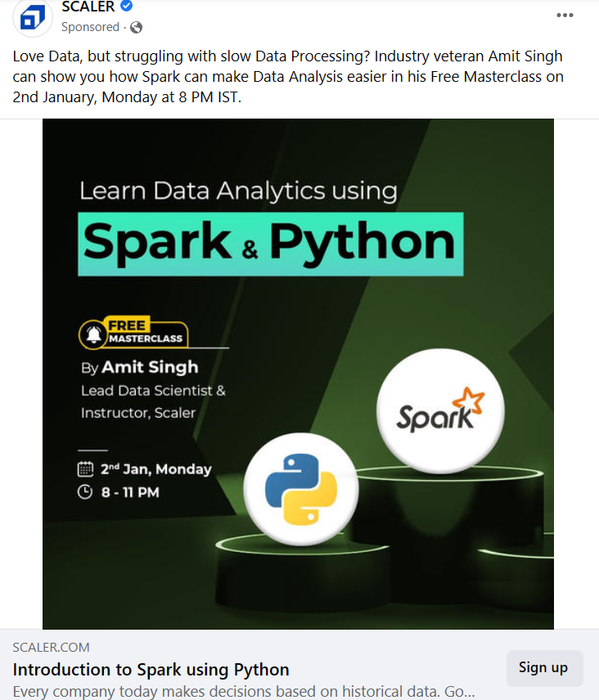The width and height of the screenshot is (599, 700).
Task: Click the SCALER.COM domain link
Action: (x=51, y=648)
